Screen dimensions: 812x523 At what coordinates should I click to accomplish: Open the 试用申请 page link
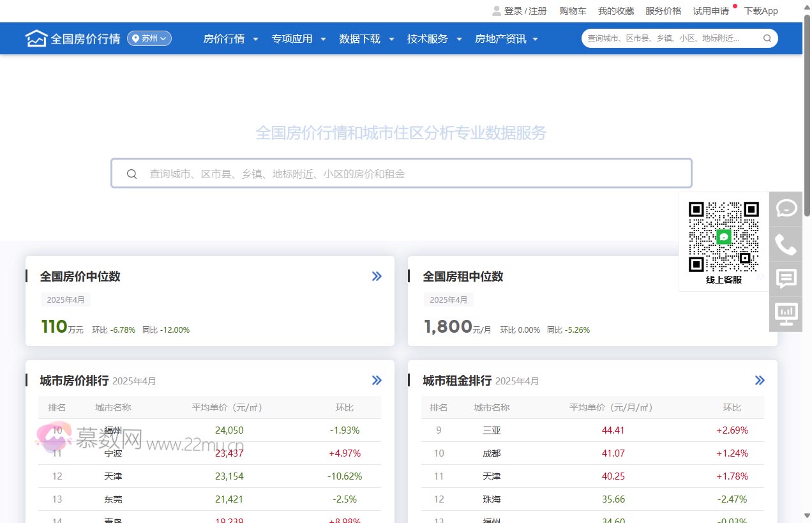pyautogui.click(x=710, y=10)
